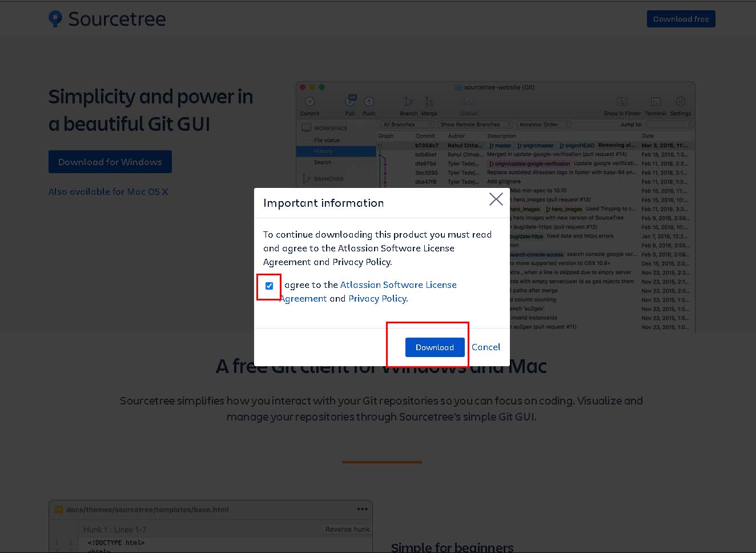The height and width of the screenshot is (553, 756).
Task: Open the Privacy Policy link
Action: [x=378, y=298]
